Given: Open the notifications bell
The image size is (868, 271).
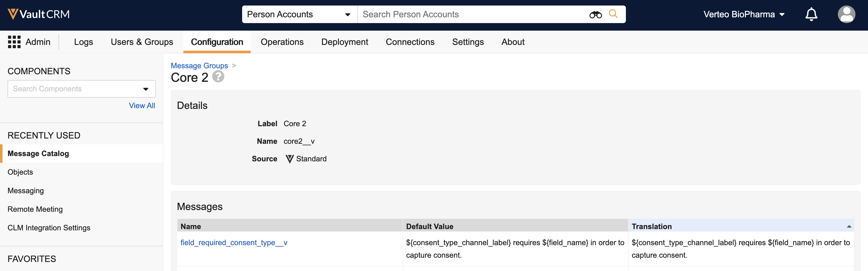Looking at the screenshot, I should tap(811, 15).
